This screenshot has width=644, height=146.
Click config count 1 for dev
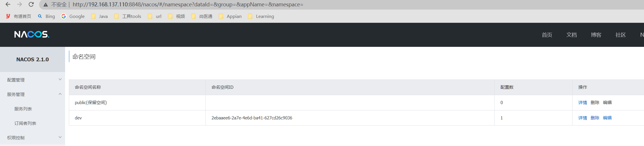(x=502, y=118)
